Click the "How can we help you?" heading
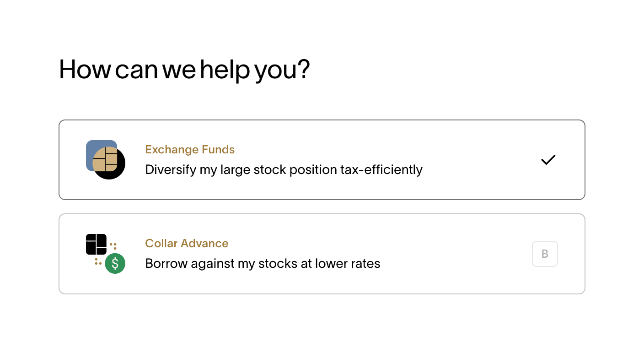Screen dimensions: 644x353 (x=184, y=70)
